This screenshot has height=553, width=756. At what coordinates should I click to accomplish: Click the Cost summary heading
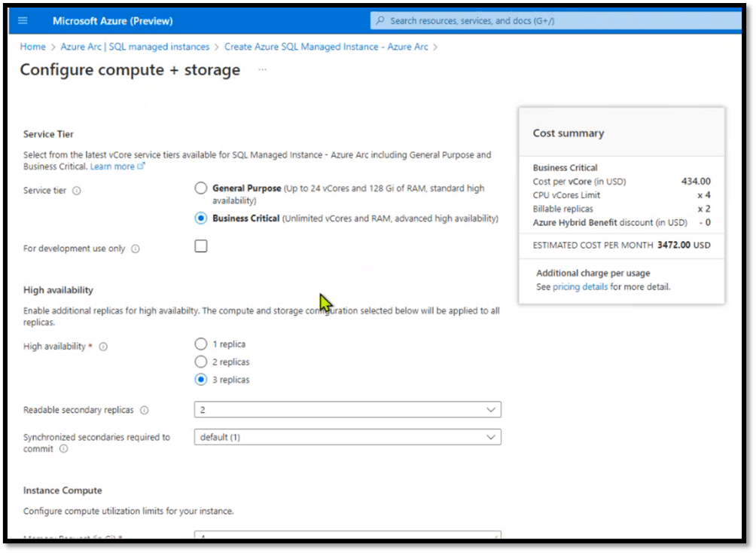[569, 133]
